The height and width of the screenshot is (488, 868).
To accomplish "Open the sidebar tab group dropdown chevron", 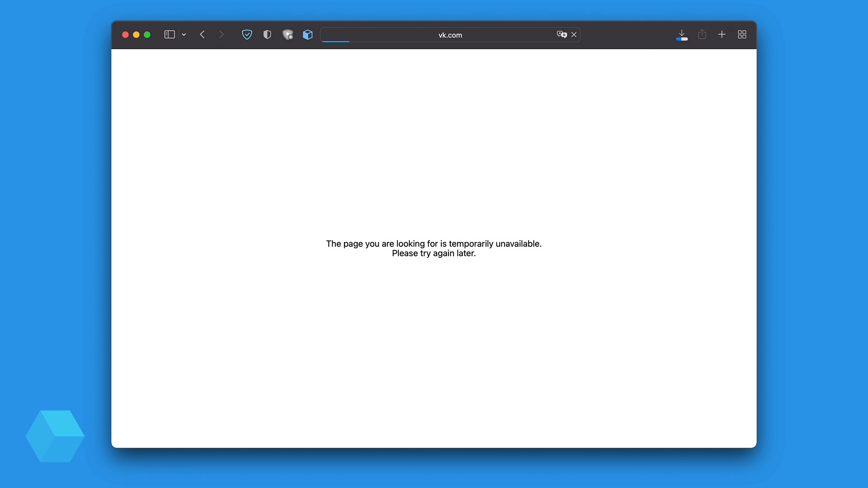I will [x=184, y=35].
